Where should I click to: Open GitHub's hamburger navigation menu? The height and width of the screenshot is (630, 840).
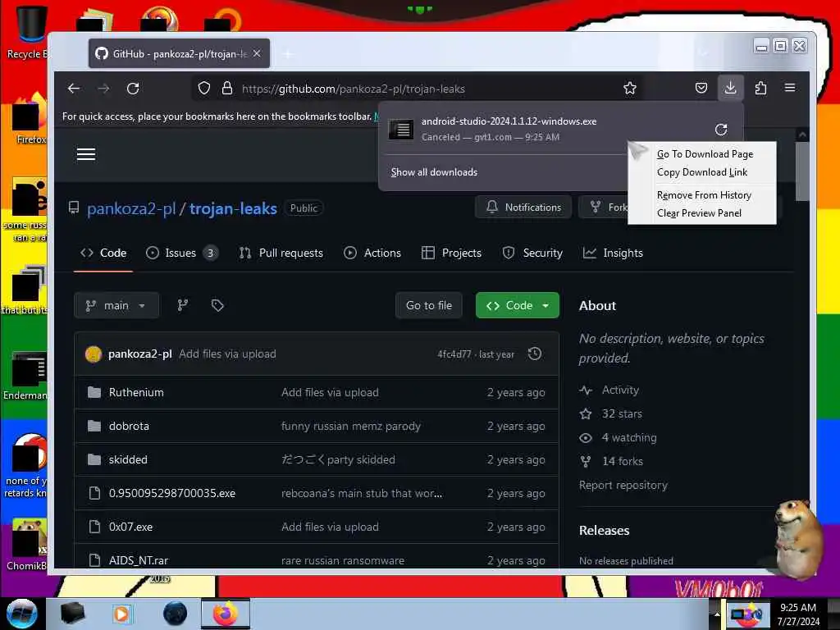[x=85, y=154]
